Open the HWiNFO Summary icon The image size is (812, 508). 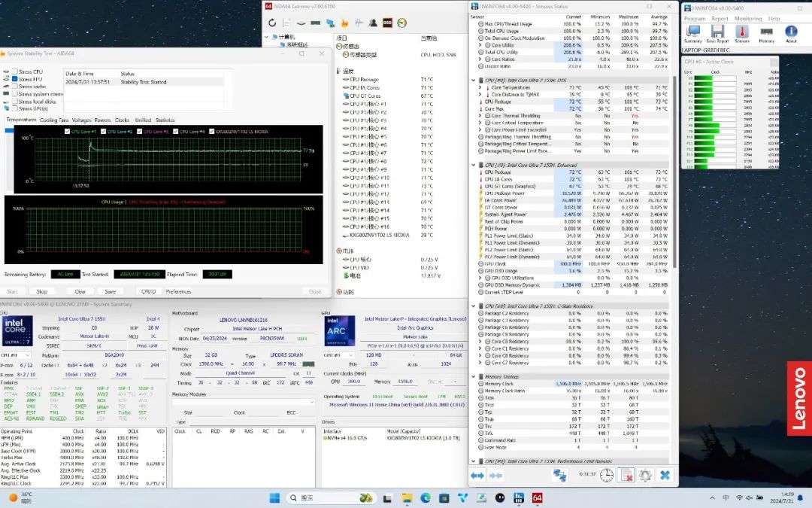(x=692, y=32)
